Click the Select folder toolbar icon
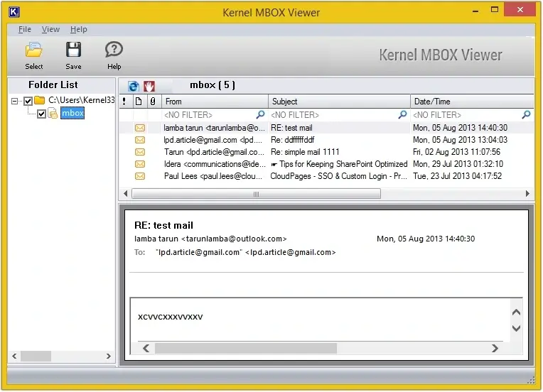The image size is (543, 392). [33, 50]
